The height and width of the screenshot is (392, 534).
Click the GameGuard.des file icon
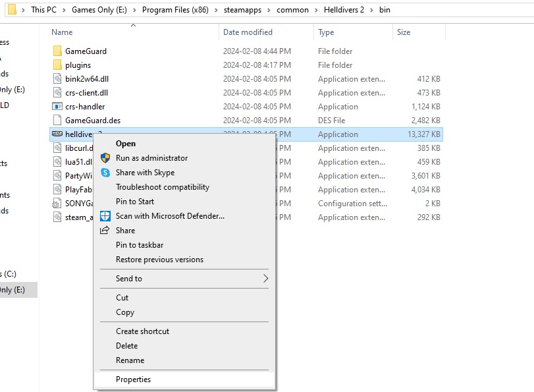pyautogui.click(x=57, y=121)
